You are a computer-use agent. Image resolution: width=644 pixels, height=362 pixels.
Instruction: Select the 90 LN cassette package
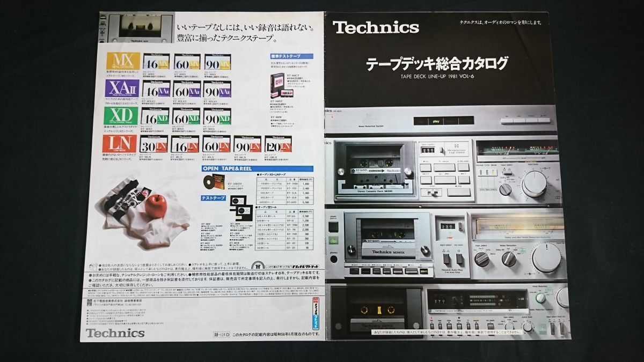248,144
